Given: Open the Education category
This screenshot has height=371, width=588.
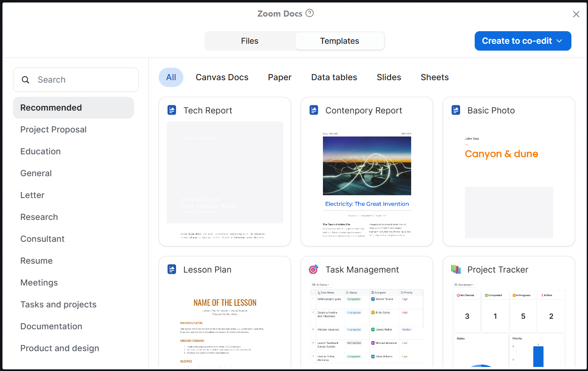Looking at the screenshot, I should (x=73, y=151).
